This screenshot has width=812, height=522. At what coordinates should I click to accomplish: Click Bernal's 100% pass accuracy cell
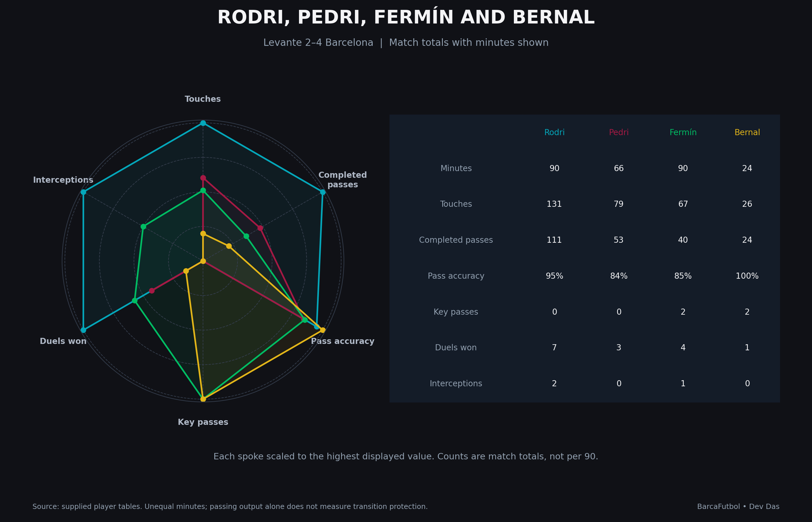click(x=747, y=276)
